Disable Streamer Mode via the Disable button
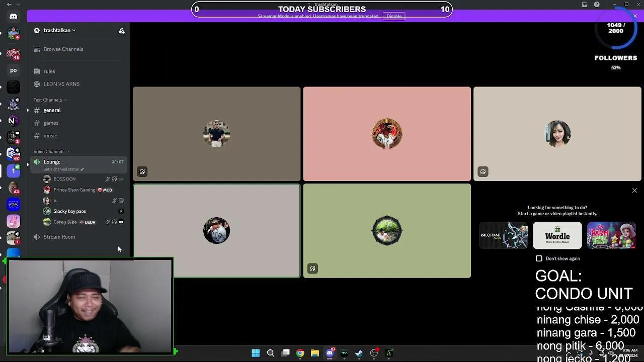 coord(394,16)
